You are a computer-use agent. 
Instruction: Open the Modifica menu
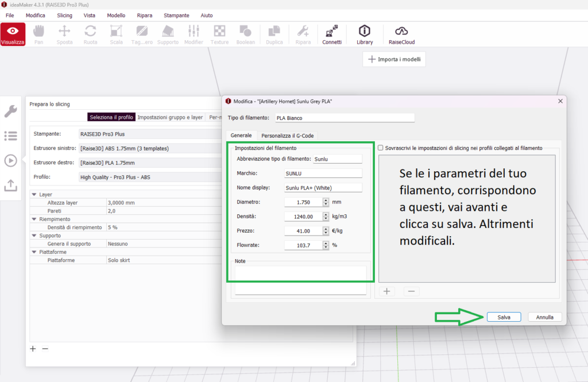coord(35,16)
